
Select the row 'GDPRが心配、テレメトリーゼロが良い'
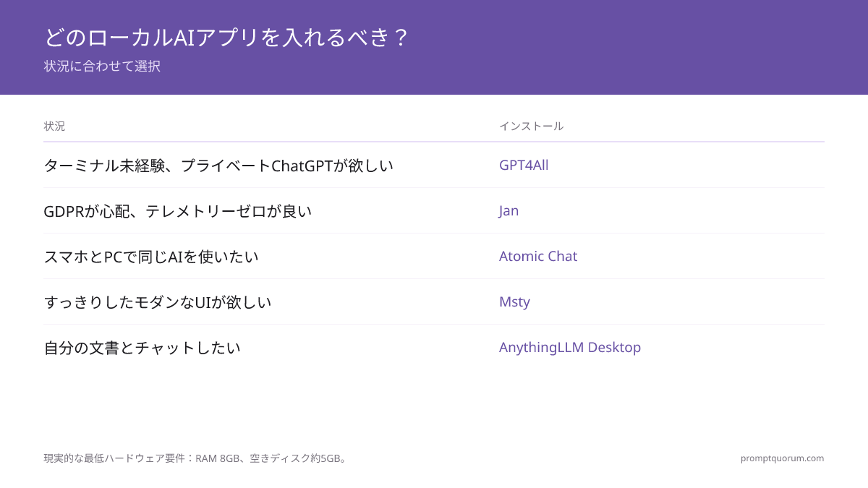point(434,210)
